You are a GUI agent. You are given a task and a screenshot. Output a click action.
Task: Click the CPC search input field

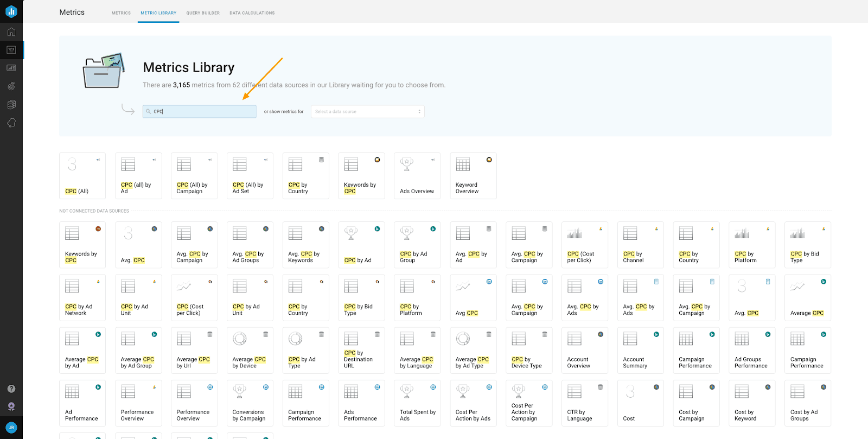200,112
